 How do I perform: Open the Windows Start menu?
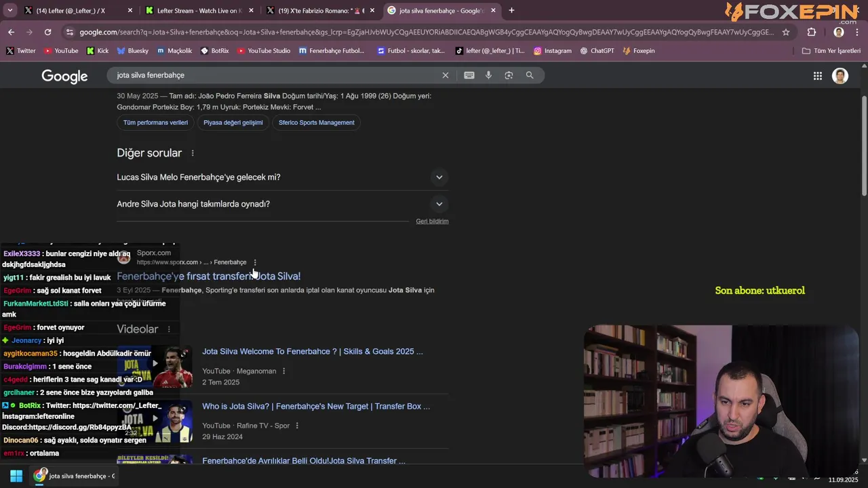pos(16,476)
